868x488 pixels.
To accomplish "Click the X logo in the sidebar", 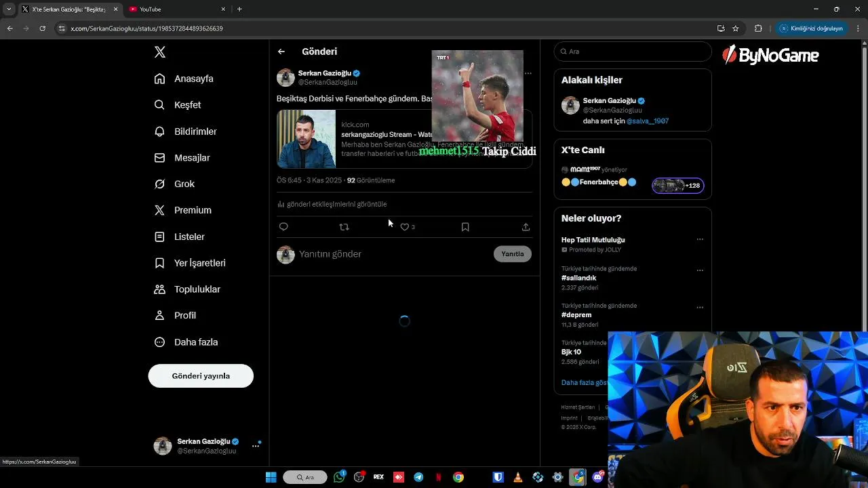I will pos(159,52).
